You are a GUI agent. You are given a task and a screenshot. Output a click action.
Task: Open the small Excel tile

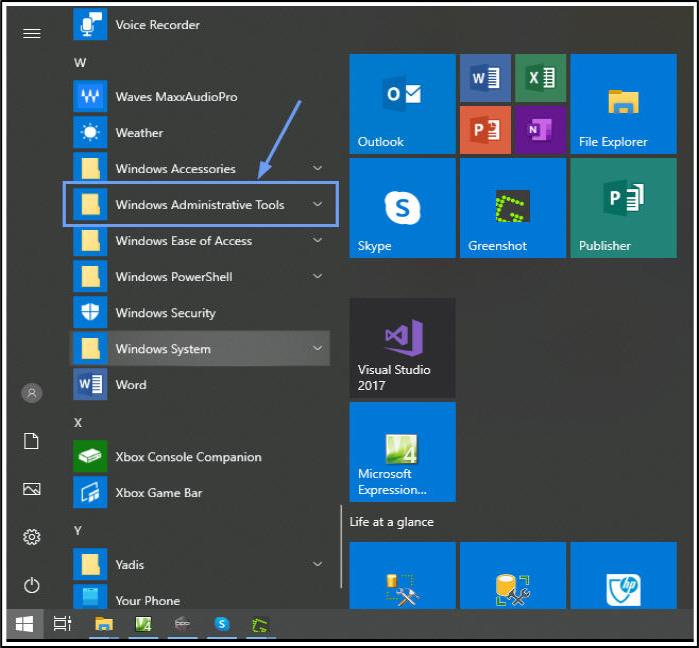click(x=541, y=78)
